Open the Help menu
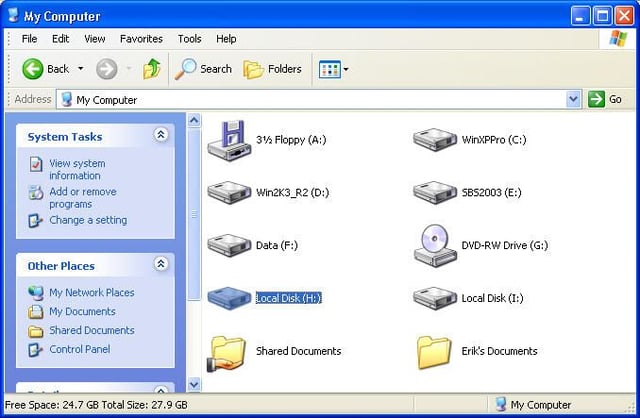 [226, 39]
